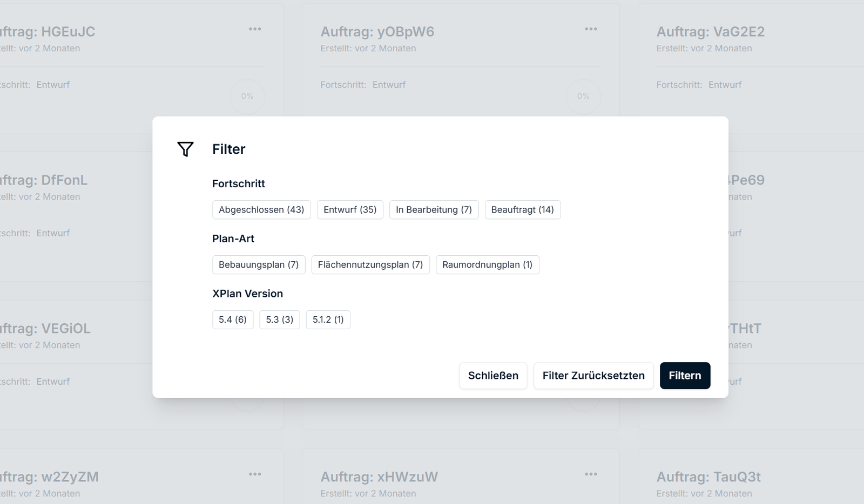Click "Fortschritt: Entwurf" on the VaG2E2 card
Viewport: 864px width, 504px height.
699,85
